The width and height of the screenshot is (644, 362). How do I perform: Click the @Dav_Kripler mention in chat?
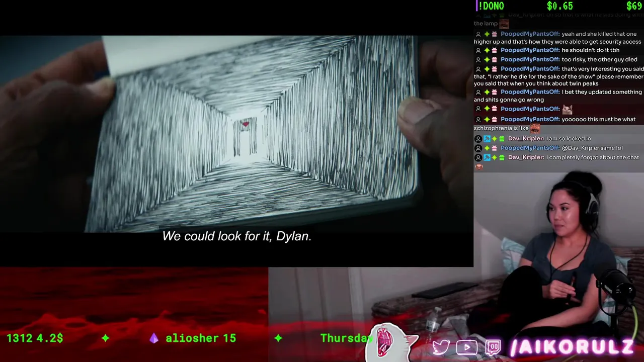581,148
